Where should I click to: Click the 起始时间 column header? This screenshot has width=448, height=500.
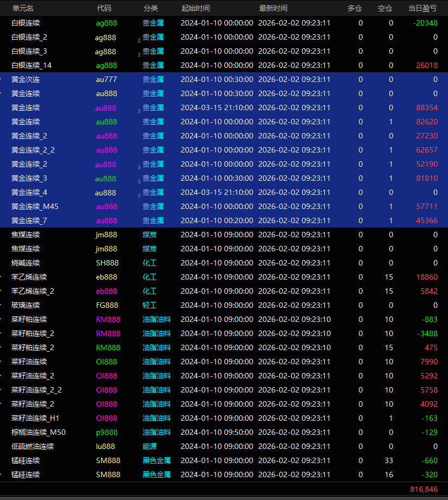[x=195, y=8]
